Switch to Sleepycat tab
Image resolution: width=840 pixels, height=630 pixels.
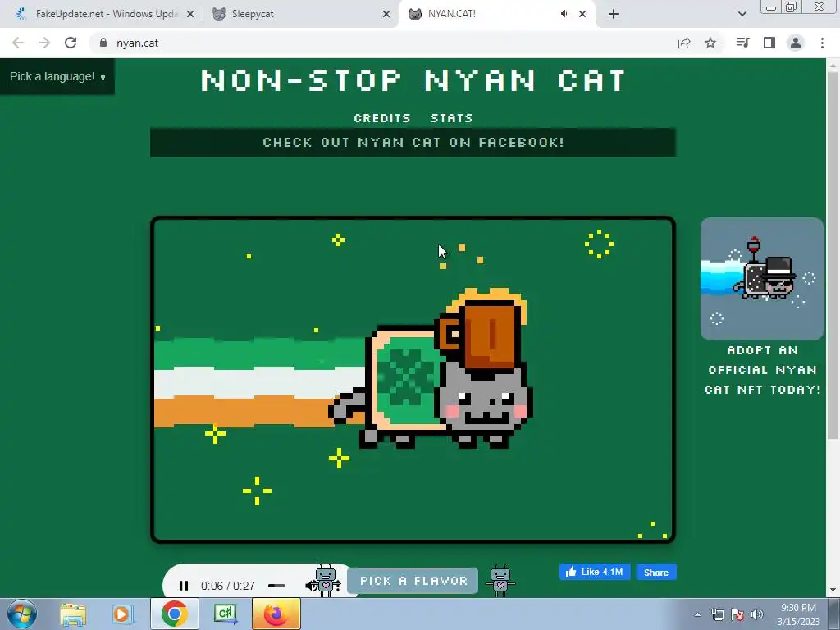point(300,14)
